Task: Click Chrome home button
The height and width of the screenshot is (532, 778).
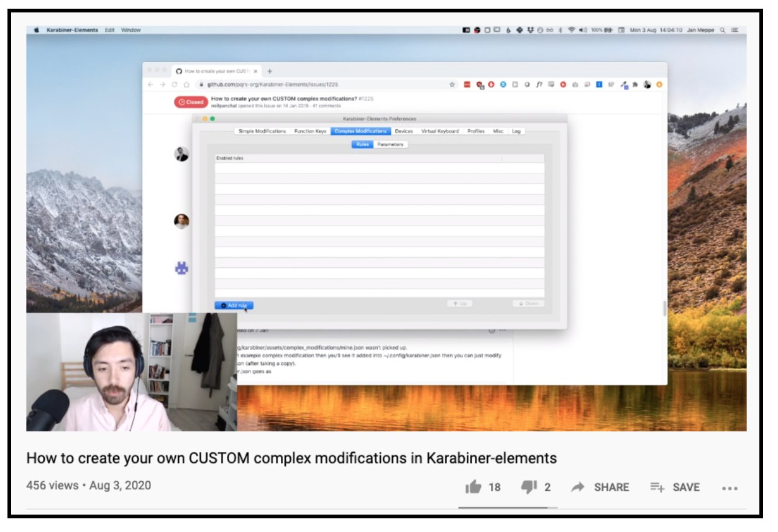Action: click(x=186, y=85)
